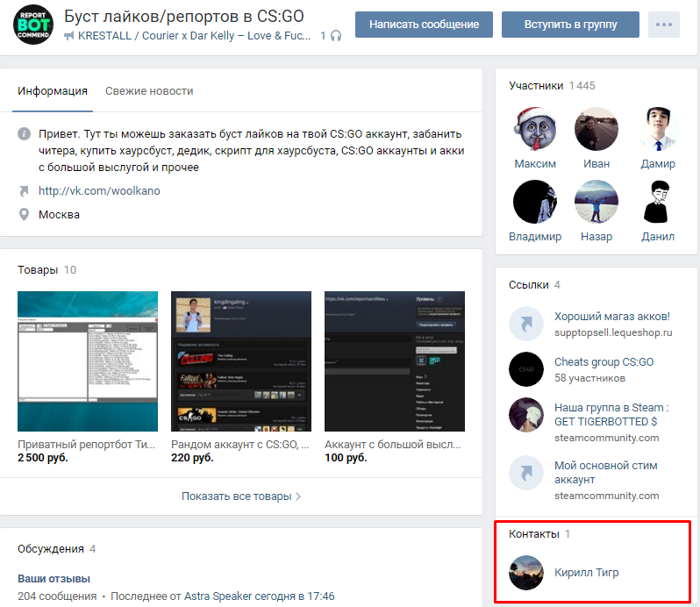Click member name Назар
The width and height of the screenshot is (700, 607).
596,237
